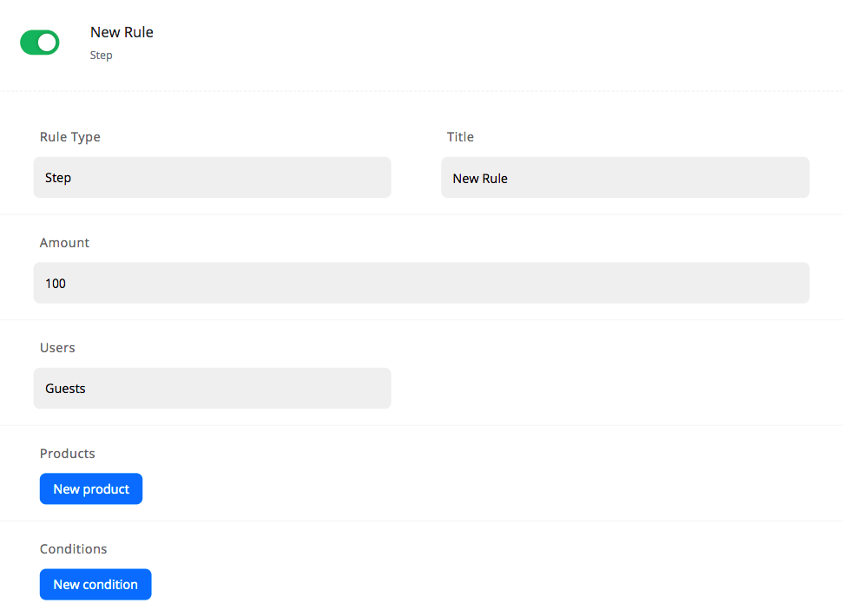Click the 'Products' section label
The image size is (843, 616).
pyautogui.click(x=68, y=454)
